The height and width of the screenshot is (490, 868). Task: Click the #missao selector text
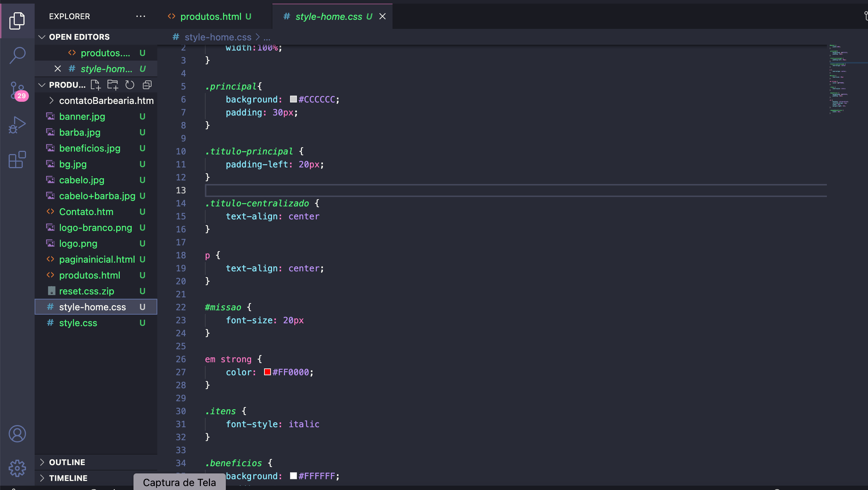coord(223,307)
